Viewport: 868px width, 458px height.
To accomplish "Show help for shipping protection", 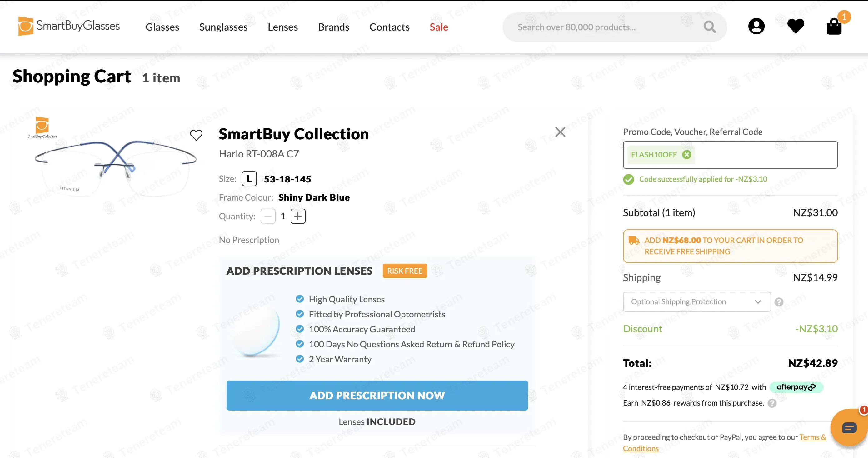I will [x=779, y=302].
